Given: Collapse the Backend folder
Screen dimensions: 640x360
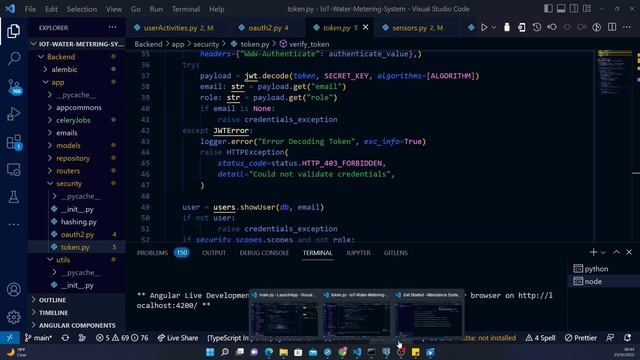Looking at the screenshot, I should [61, 57].
